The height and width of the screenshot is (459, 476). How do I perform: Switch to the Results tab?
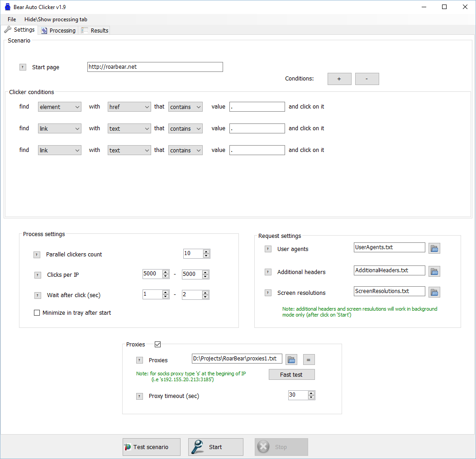[95, 31]
